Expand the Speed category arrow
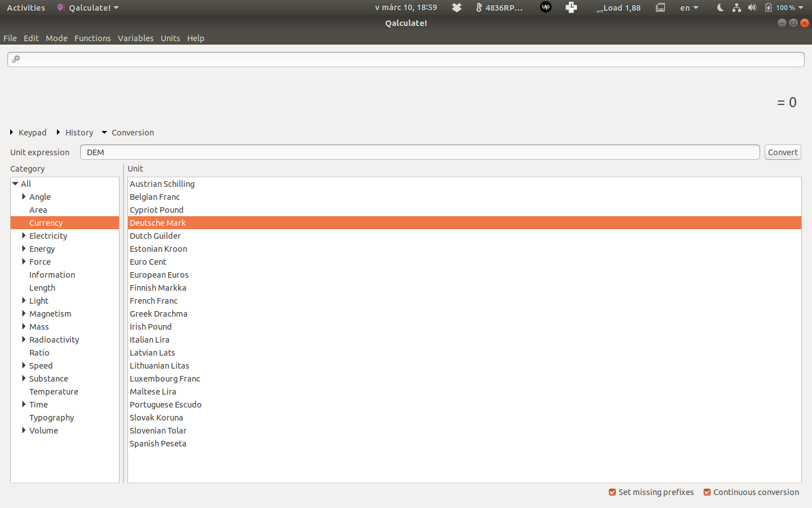Viewport: 812px width, 508px height. pyautogui.click(x=24, y=366)
